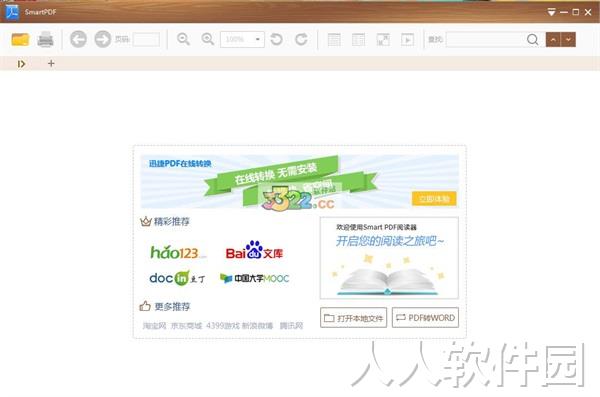Jump to previous search result arrow
This screenshot has width=600, height=397.
pos(553,39)
